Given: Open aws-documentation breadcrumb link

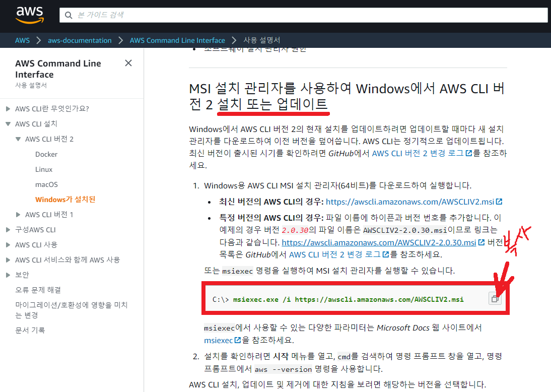Looking at the screenshot, I should (x=80, y=40).
